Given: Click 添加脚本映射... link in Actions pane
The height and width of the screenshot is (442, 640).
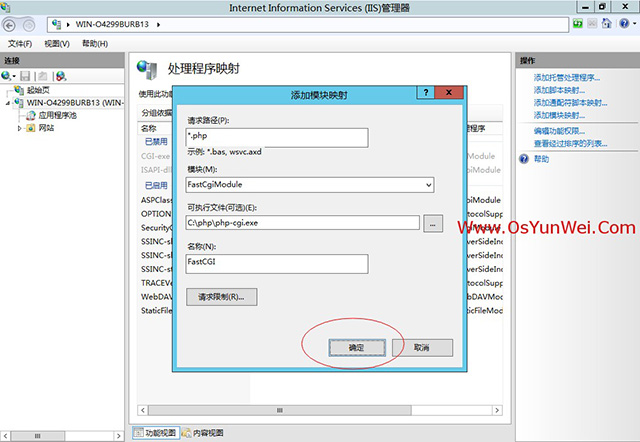Looking at the screenshot, I should pyautogui.click(x=563, y=90).
